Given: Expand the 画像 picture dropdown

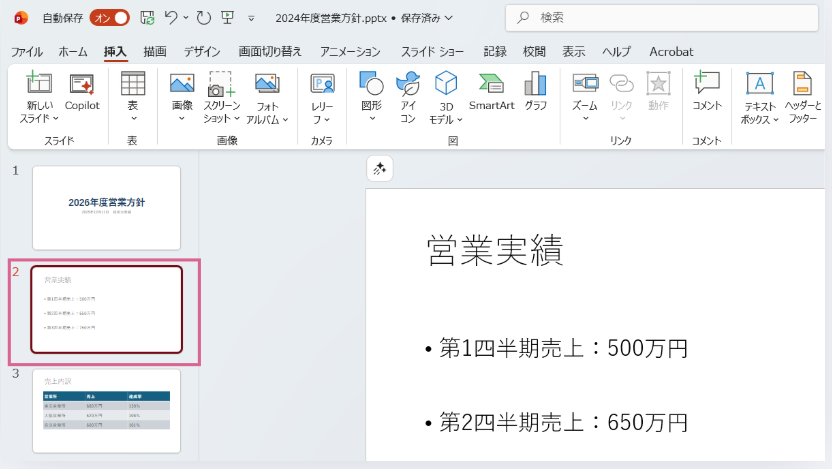Looking at the screenshot, I should 182,118.
